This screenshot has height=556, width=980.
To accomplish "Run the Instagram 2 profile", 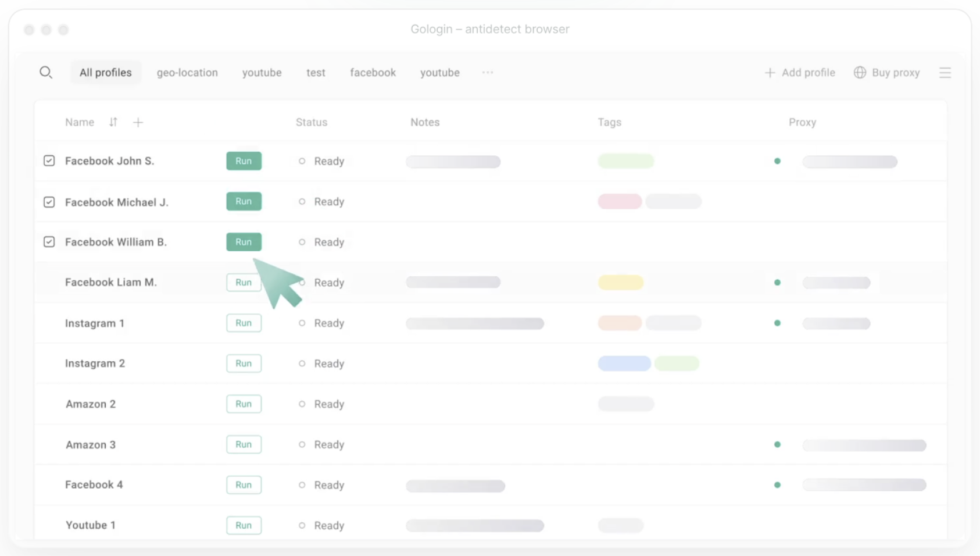I will tap(244, 363).
